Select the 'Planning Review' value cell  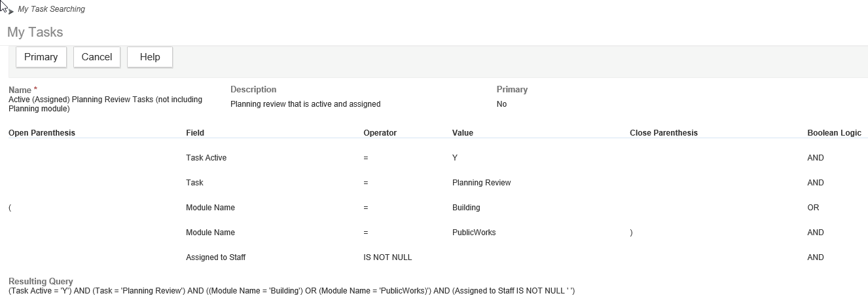[481, 183]
